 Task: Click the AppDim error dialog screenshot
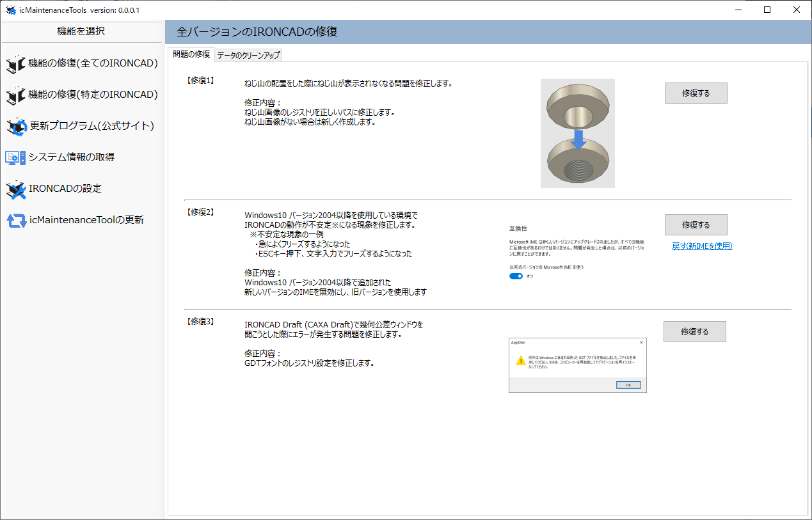(x=577, y=365)
